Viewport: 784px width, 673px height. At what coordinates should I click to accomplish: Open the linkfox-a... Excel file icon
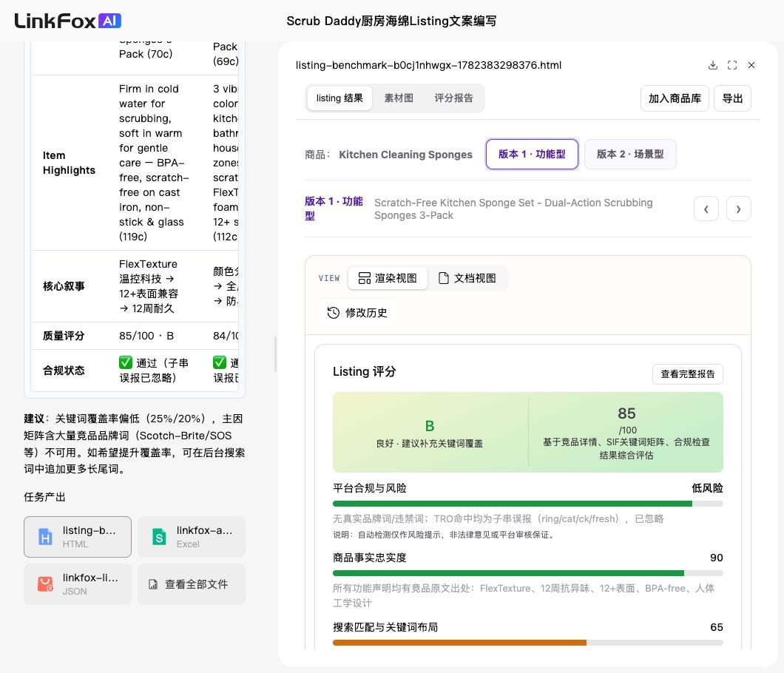point(159,537)
